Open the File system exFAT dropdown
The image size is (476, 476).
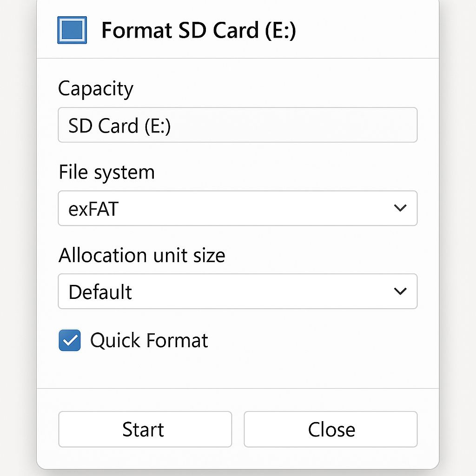[238, 208]
